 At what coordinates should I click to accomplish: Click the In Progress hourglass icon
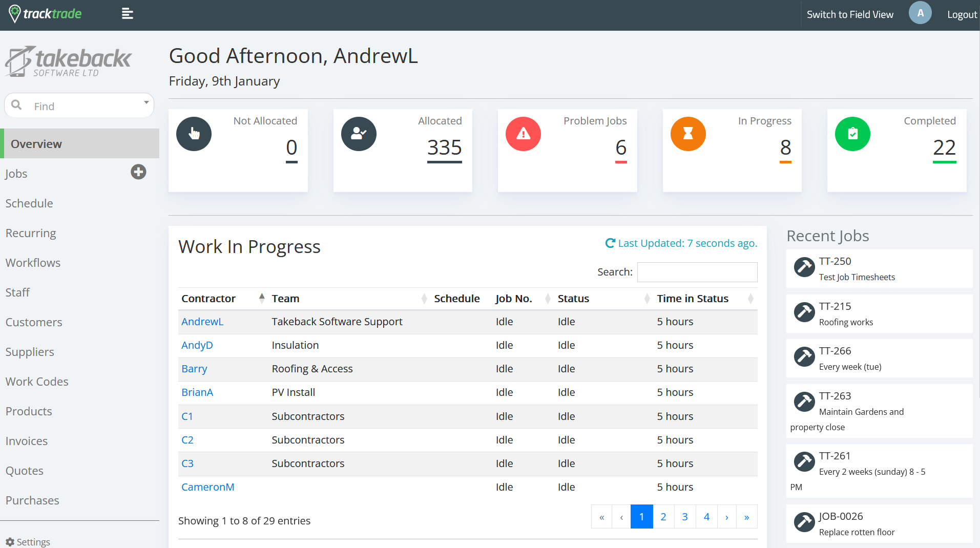point(688,134)
